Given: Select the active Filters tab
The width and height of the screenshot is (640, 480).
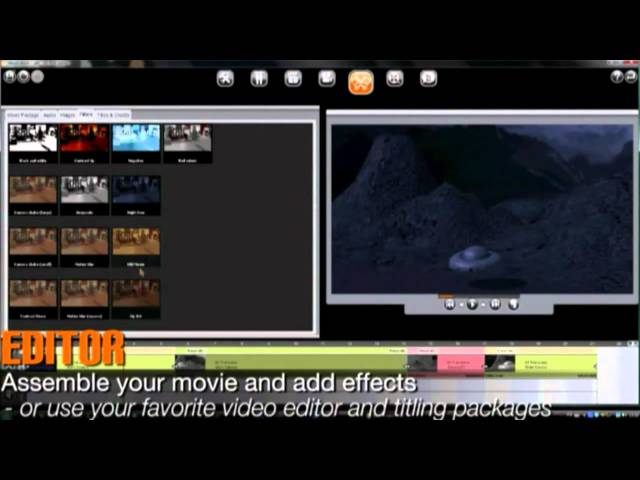Looking at the screenshot, I should pos(86,115).
